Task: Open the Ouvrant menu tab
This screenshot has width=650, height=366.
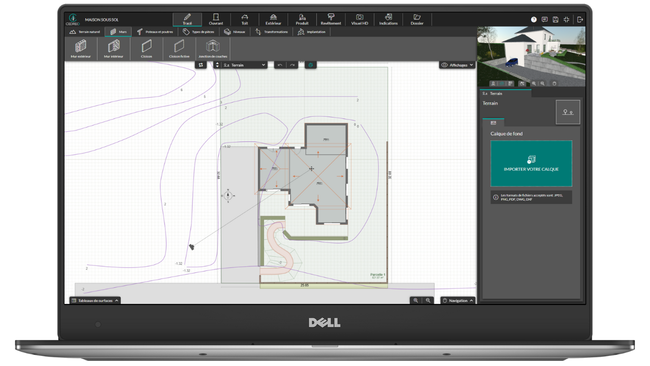Action: click(216, 19)
